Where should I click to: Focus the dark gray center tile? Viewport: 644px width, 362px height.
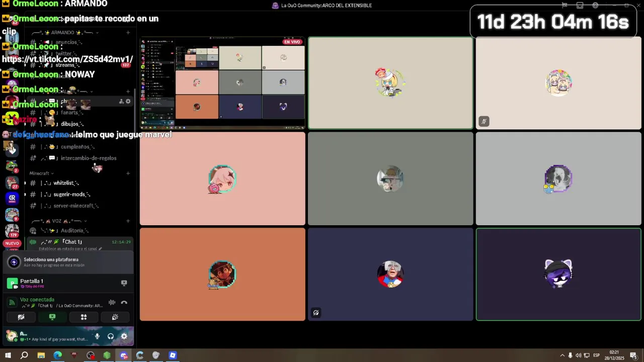coord(390,178)
